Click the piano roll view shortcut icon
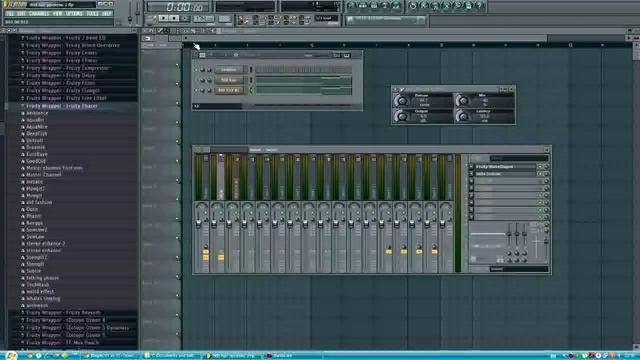The height and width of the screenshot is (360, 640). coord(373,6)
